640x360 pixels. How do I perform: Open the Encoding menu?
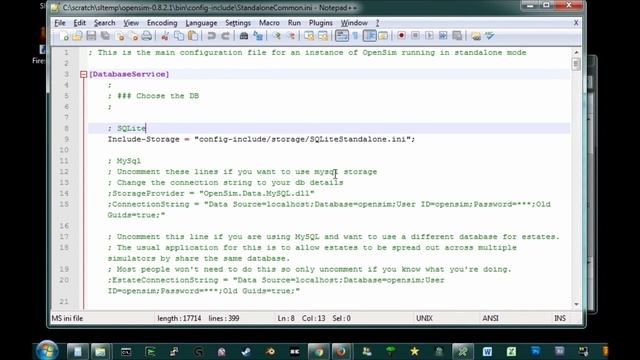point(162,23)
